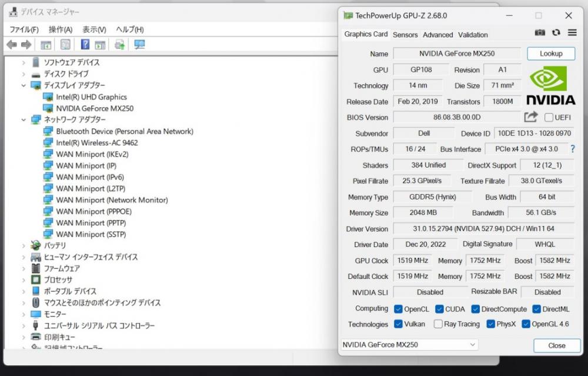Click the Lookup button
The width and height of the screenshot is (588, 376).
[550, 54]
